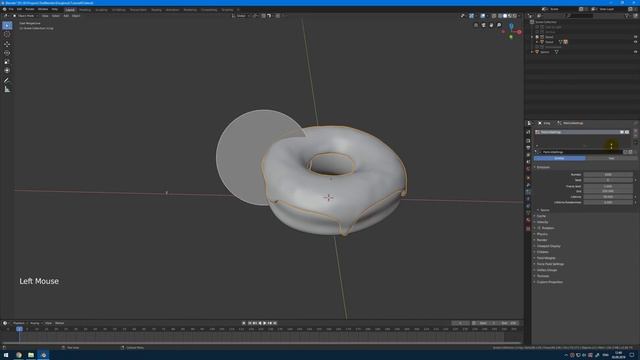
Task: Toggle viewport X-ray mode
Action: 493,16
